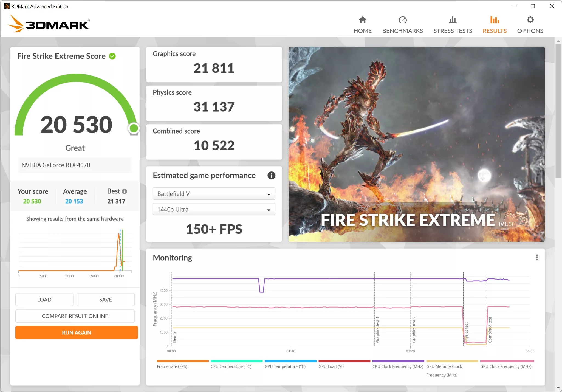Open the Monitoring panel three-dot menu

coord(536,257)
